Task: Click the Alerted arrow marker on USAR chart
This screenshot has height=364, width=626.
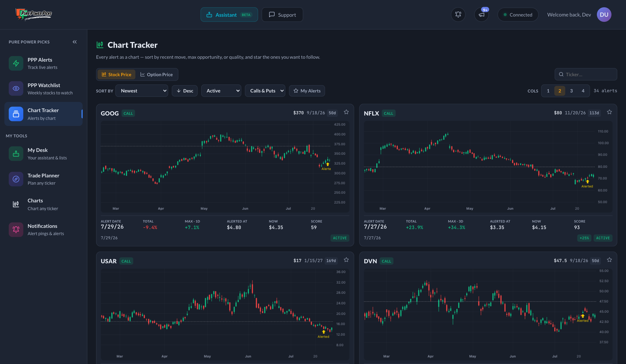Action: (323, 332)
